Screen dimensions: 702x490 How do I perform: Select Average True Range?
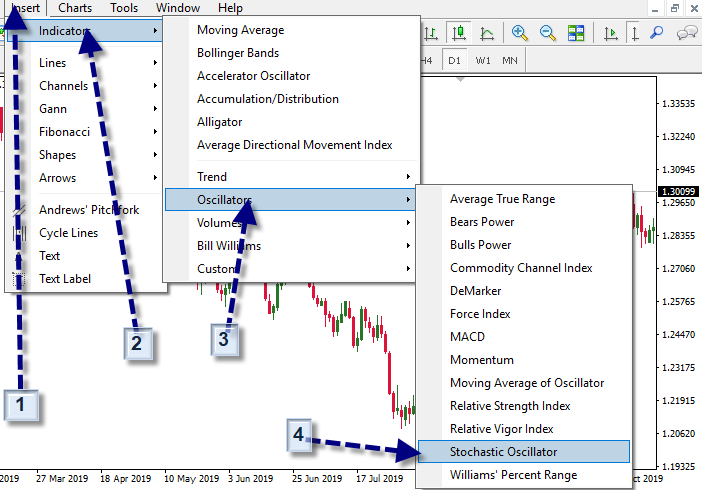[523, 199]
